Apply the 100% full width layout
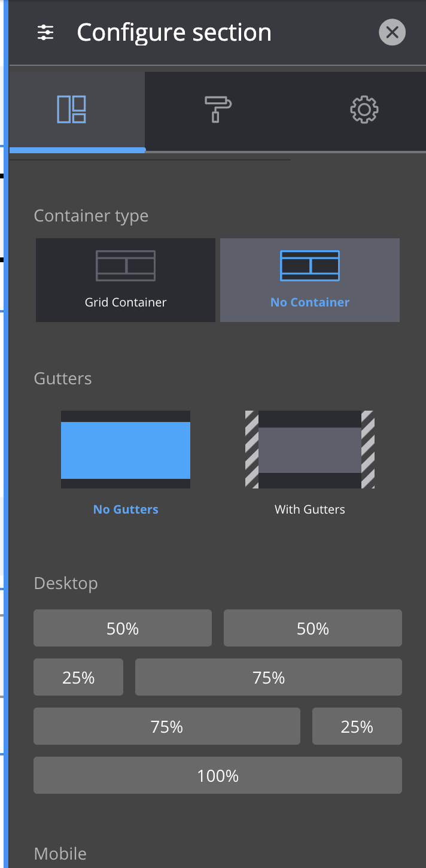The height and width of the screenshot is (868, 426). click(x=218, y=775)
